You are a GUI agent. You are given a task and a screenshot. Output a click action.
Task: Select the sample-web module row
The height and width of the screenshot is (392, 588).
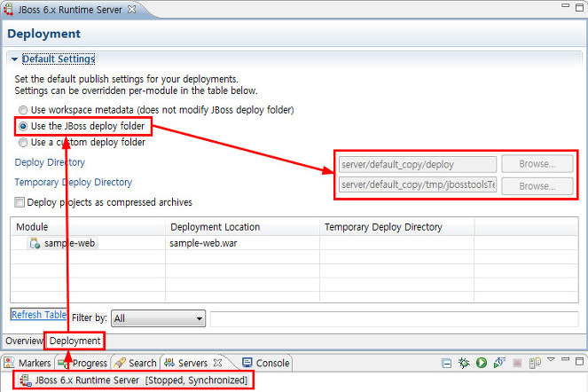[x=294, y=243]
